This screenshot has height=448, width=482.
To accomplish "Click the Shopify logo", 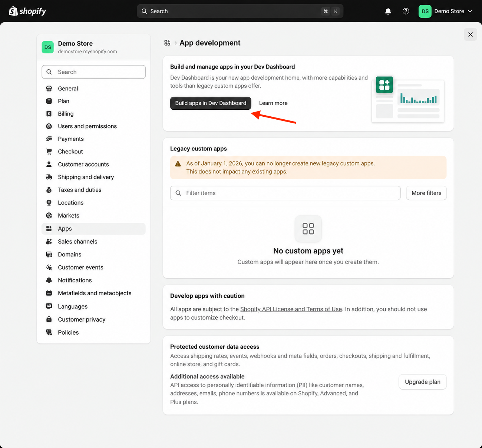I will 27,11.
